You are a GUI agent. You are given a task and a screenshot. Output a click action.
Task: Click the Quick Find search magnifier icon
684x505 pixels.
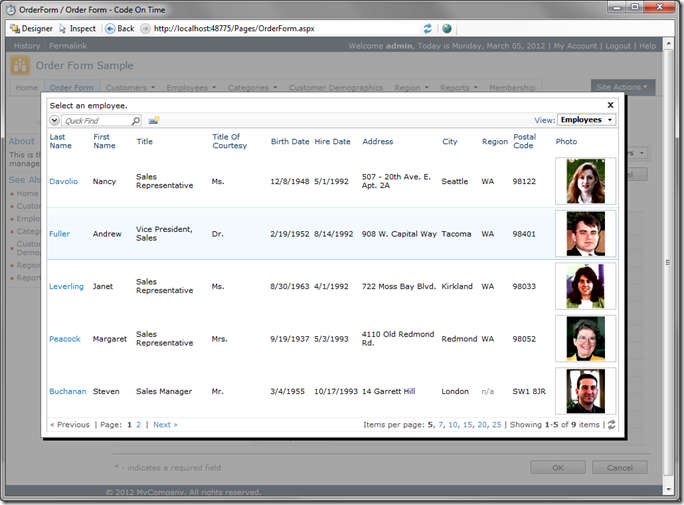pyautogui.click(x=136, y=120)
